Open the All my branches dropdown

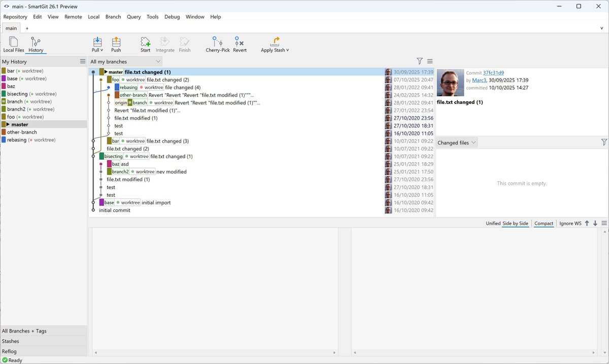click(125, 61)
